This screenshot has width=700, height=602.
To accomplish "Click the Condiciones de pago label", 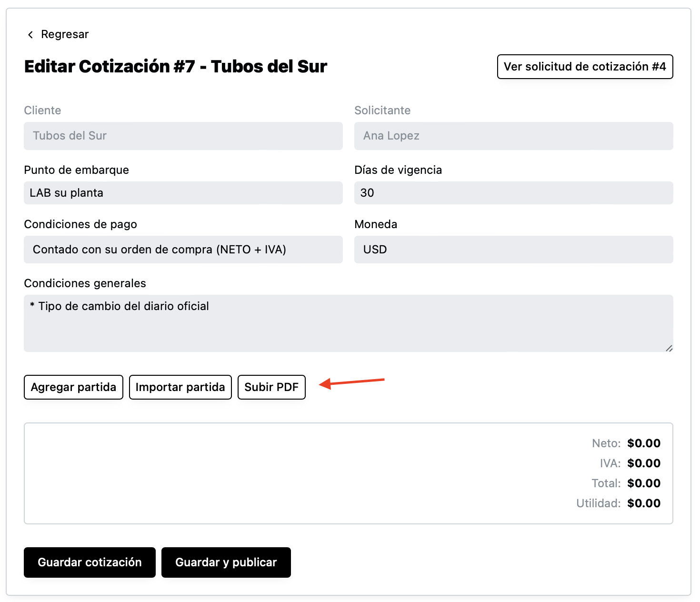I will coord(80,224).
